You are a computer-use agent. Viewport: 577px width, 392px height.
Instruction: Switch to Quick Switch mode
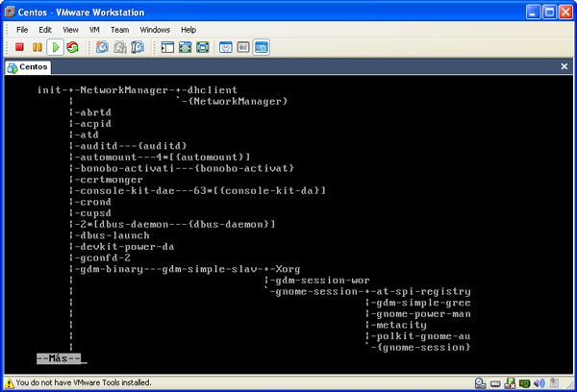click(x=185, y=47)
